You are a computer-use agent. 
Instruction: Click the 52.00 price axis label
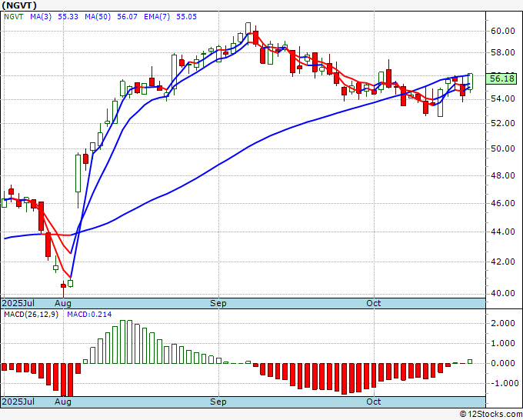503,123
